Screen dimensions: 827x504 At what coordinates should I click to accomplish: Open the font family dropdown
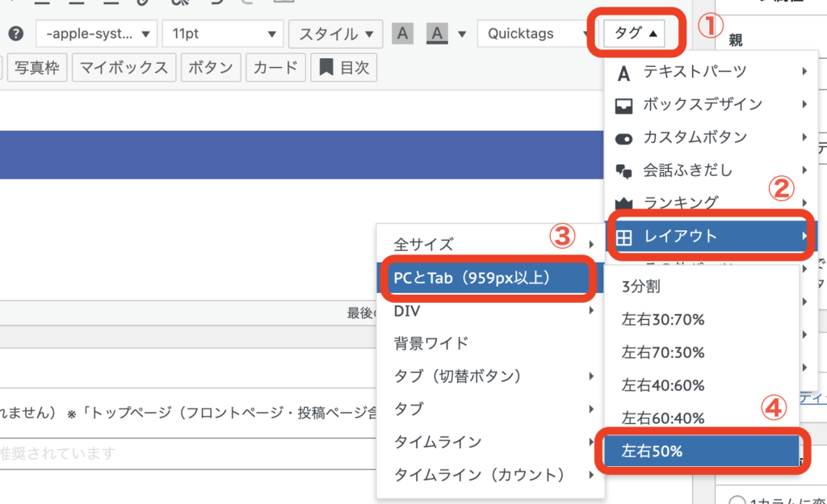click(x=101, y=34)
